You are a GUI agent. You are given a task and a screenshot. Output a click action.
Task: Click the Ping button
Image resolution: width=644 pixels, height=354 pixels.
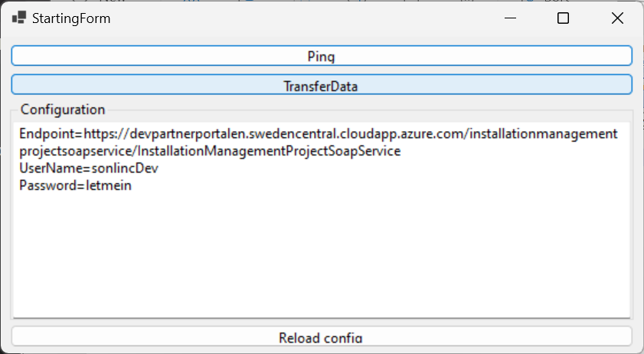(x=322, y=55)
